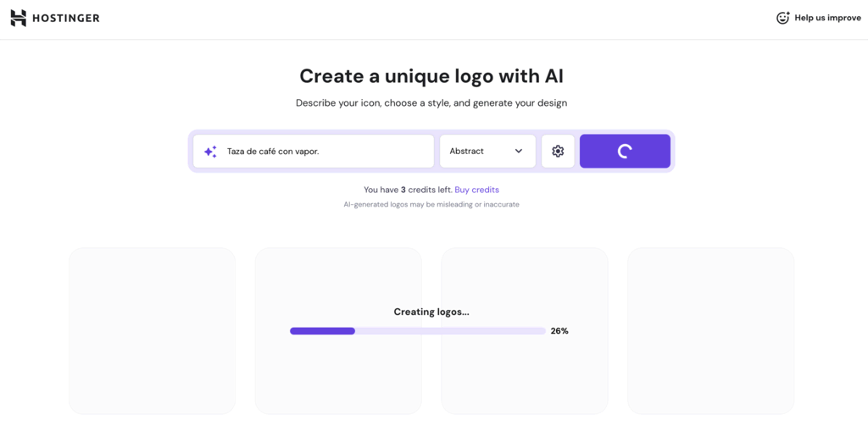Click the HOSTINGER wordmark text
868x442 pixels.
tap(66, 18)
